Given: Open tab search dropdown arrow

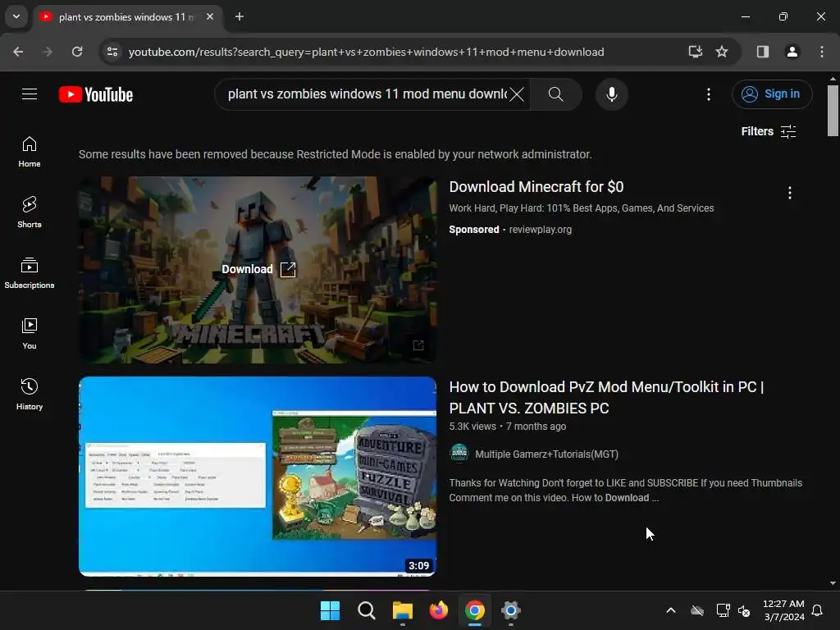Looking at the screenshot, I should coord(16,16).
